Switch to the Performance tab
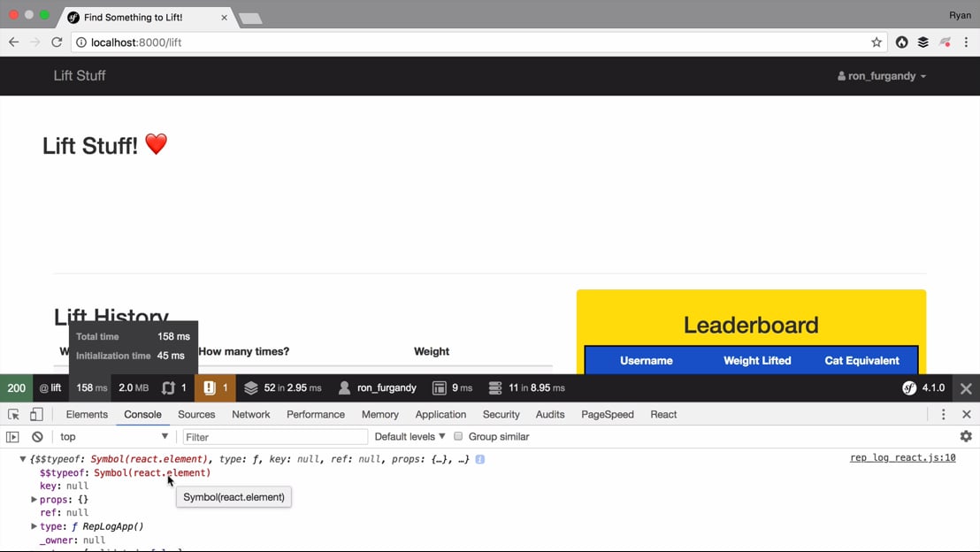 point(316,414)
